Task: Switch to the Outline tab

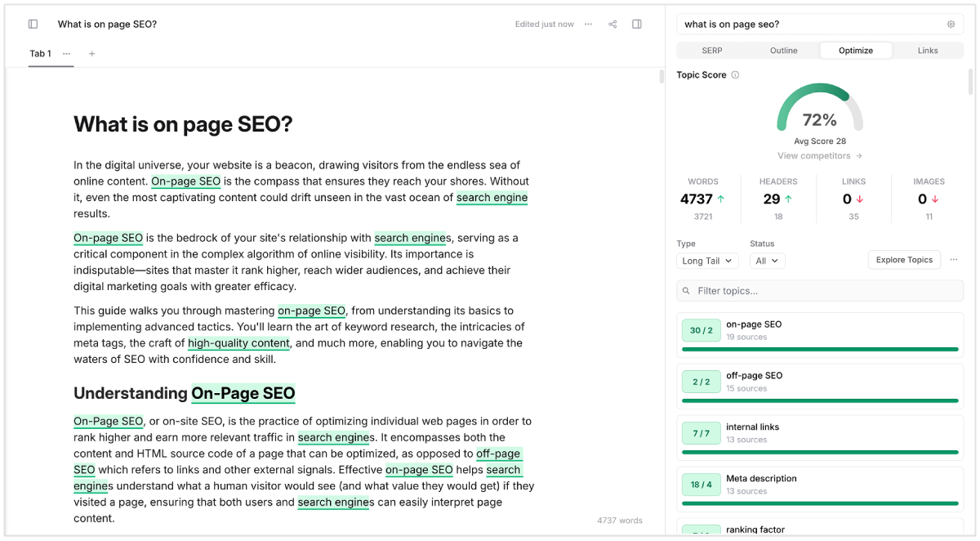Action: click(783, 51)
